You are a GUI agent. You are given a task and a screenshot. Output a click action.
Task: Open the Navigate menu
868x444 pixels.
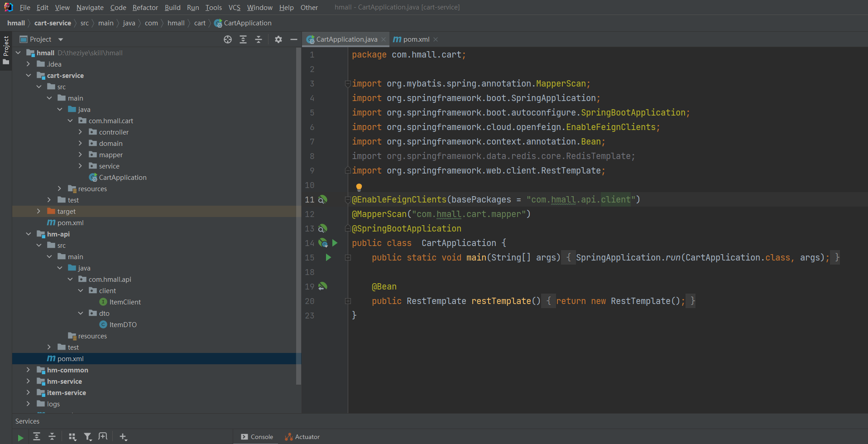(90, 8)
